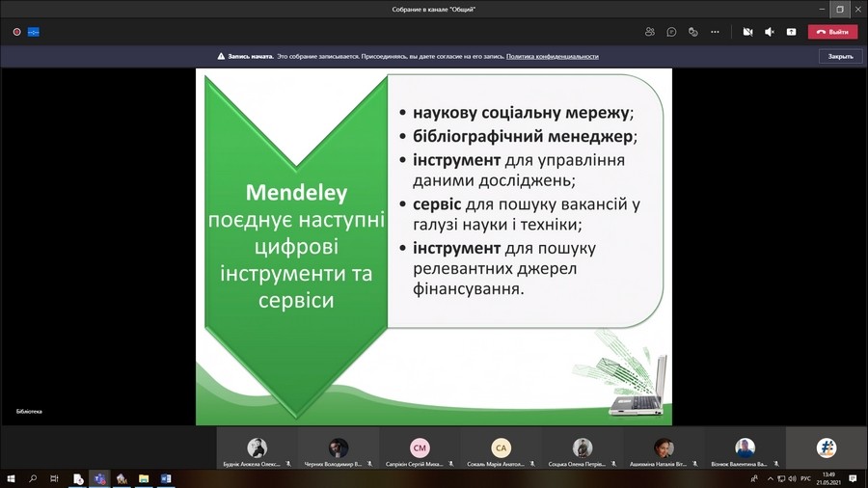Click the Запись начата warning icon
The height and width of the screenshot is (488, 868).
pos(221,57)
